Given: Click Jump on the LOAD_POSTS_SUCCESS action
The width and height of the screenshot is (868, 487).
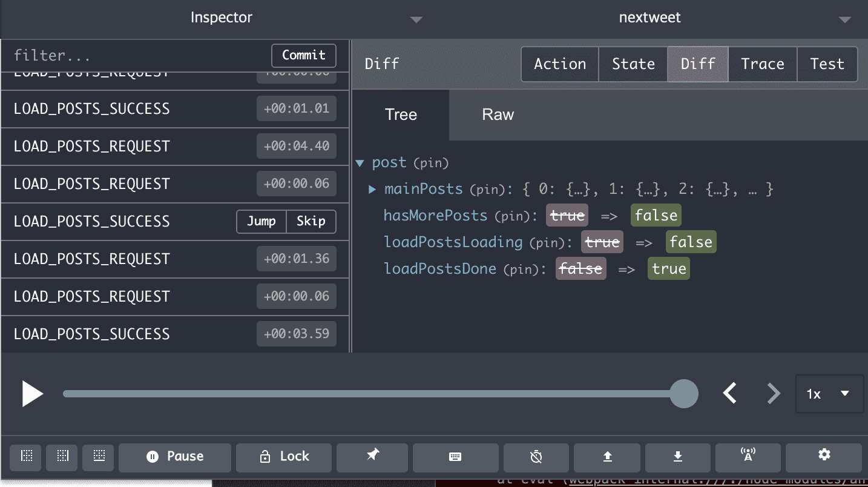Looking at the screenshot, I should [261, 222].
